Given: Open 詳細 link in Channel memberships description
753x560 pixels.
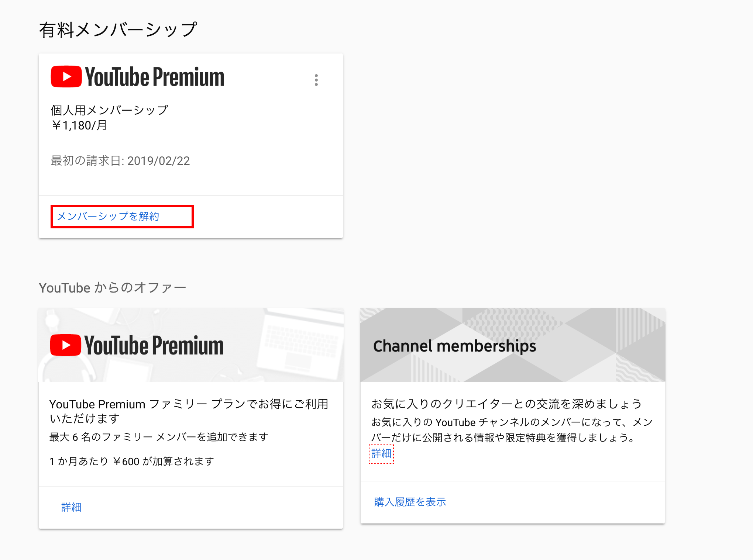Looking at the screenshot, I should tap(381, 453).
